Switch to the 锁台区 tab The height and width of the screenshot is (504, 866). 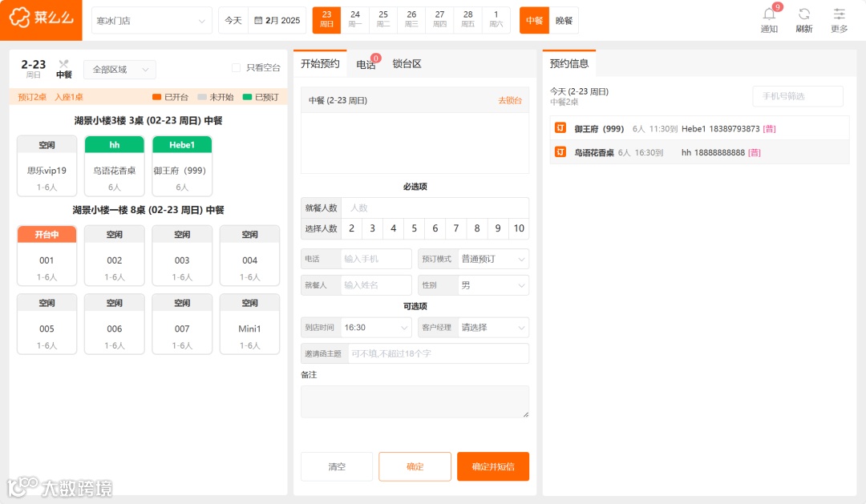coord(407,64)
